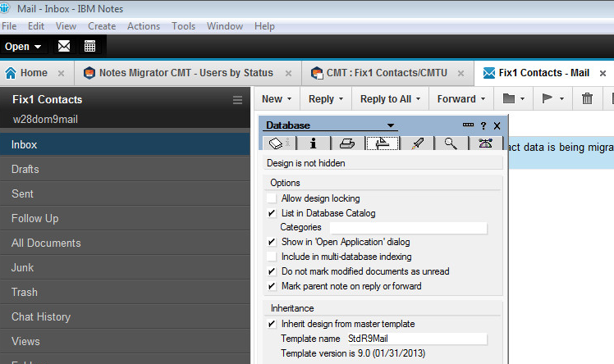Click the w28dom9mail server name
This screenshot has width=614, height=364.
(x=45, y=119)
